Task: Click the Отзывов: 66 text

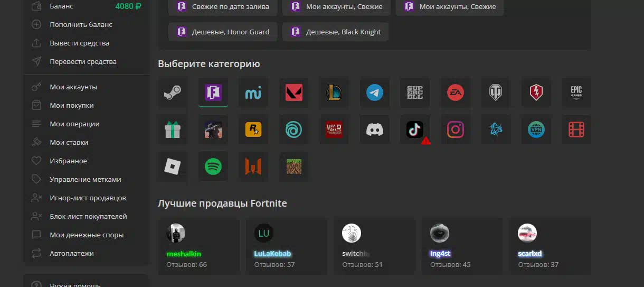Action: 187,264
